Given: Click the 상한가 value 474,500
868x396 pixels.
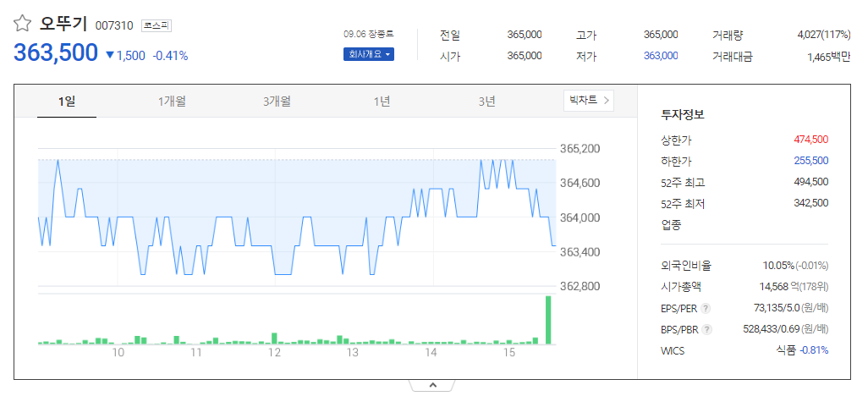Looking at the screenshot, I should click(811, 139).
